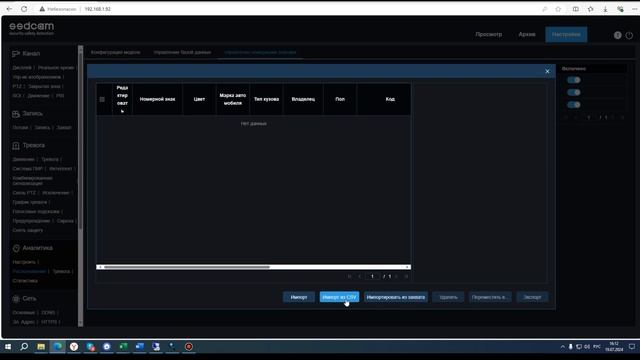Click the Код column header
The width and height of the screenshot is (640, 360).
(390, 99)
